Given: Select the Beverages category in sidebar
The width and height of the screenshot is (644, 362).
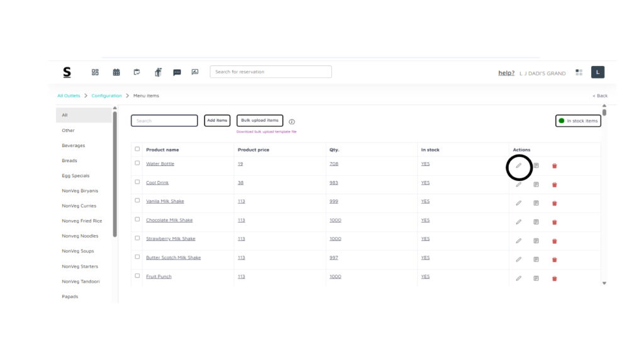Looking at the screenshot, I should click(x=74, y=146).
